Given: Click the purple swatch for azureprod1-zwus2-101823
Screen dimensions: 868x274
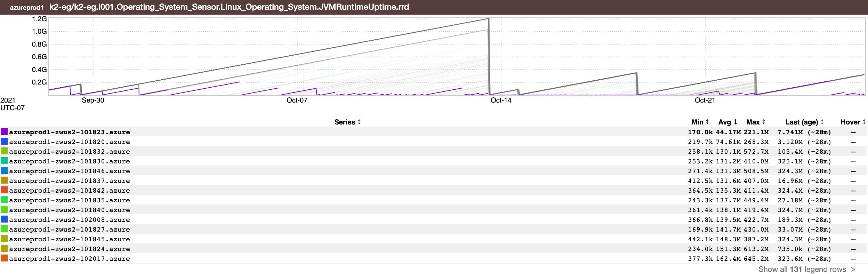Looking at the screenshot, I should tap(4, 132).
